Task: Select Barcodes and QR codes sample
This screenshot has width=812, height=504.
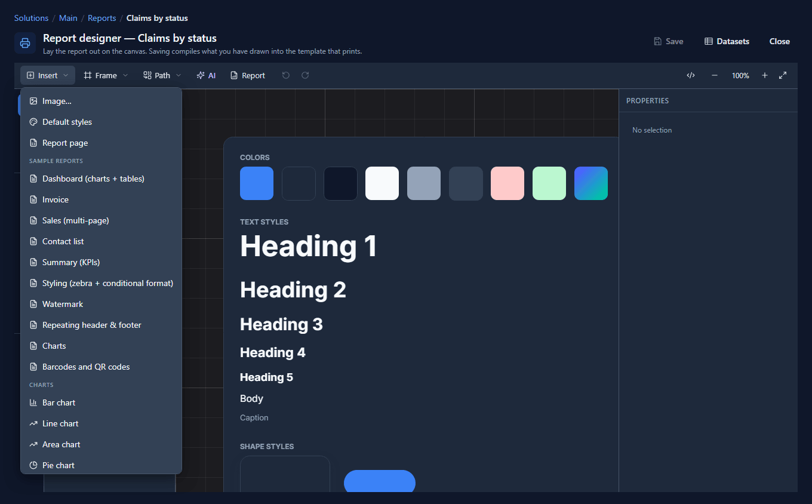Action: point(101,367)
